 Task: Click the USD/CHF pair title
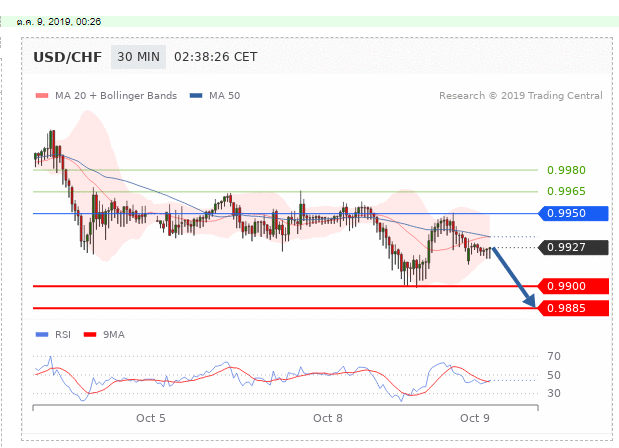click(x=68, y=58)
